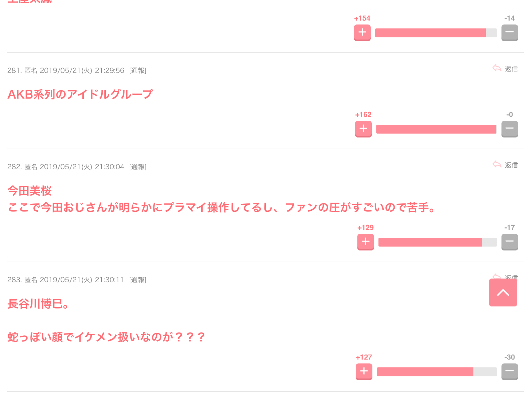Upvote comment 283 about 長谷川博己
Image resolution: width=532 pixels, height=399 pixels.
[364, 372]
